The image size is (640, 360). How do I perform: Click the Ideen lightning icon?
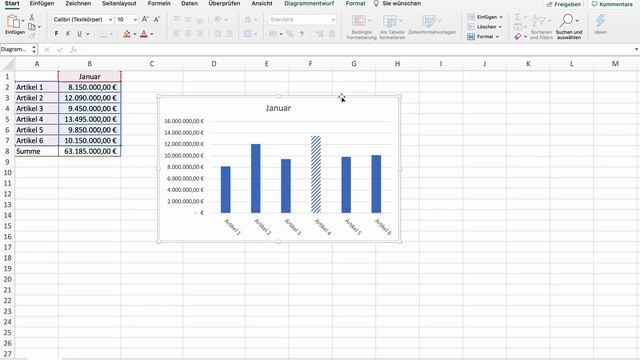(600, 20)
